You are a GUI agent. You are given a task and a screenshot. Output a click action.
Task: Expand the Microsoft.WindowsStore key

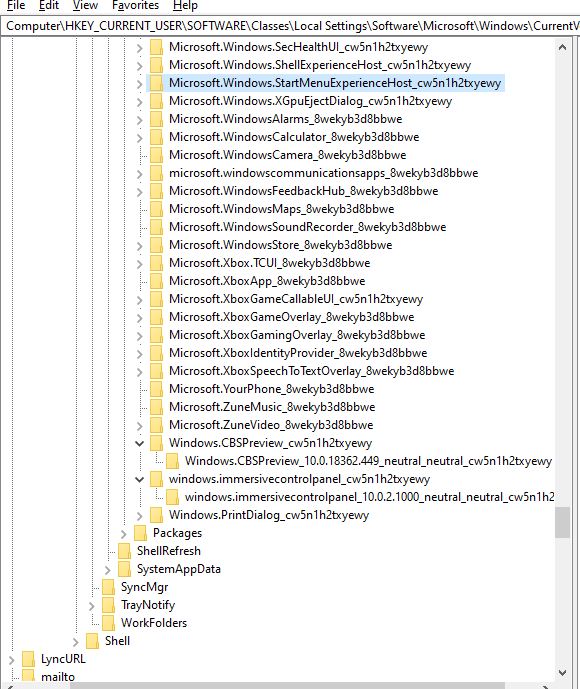pos(139,246)
